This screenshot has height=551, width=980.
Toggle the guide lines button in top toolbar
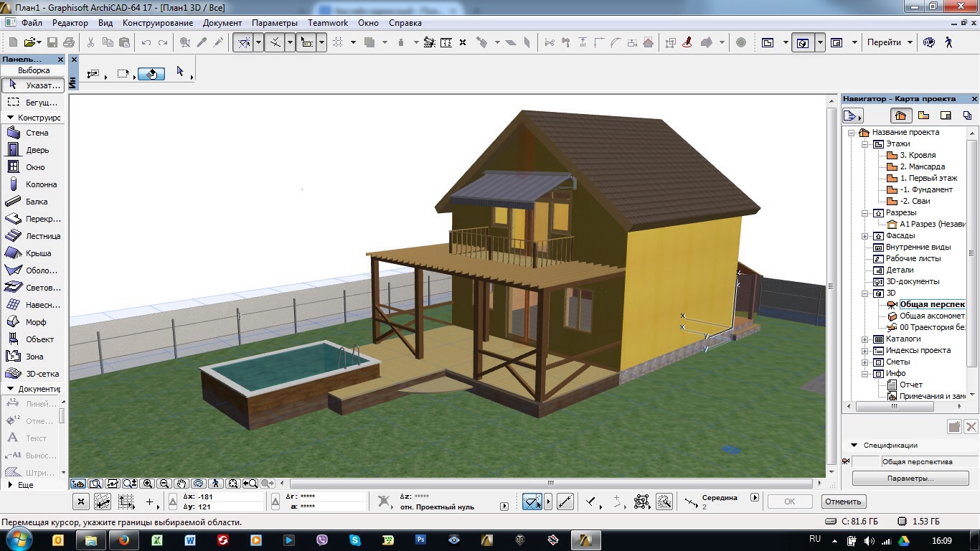tap(245, 42)
